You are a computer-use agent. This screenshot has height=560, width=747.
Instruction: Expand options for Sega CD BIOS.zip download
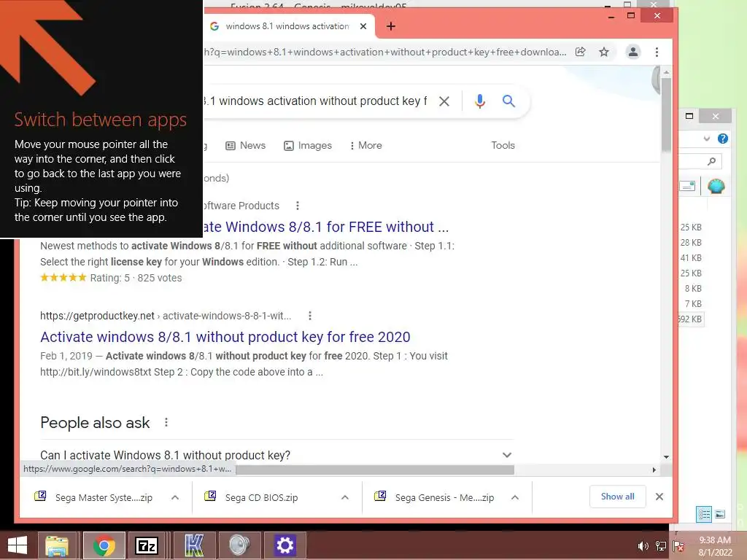pyautogui.click(x=345, y=497)
